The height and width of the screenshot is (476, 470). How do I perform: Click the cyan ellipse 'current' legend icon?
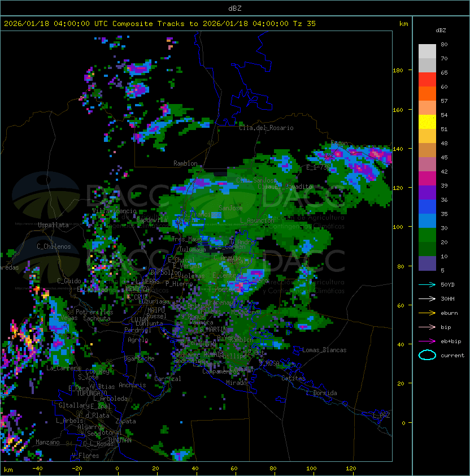[427, 355]
